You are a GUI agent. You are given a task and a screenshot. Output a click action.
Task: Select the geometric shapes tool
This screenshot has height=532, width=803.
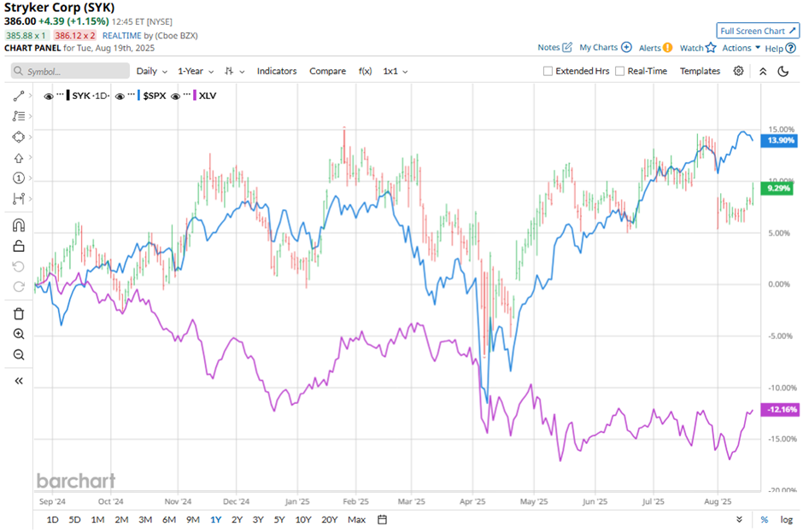point(19,137)
